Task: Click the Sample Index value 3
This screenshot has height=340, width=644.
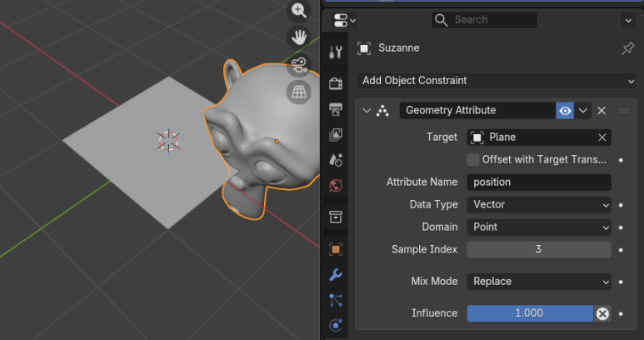Action: coord(539,250)
